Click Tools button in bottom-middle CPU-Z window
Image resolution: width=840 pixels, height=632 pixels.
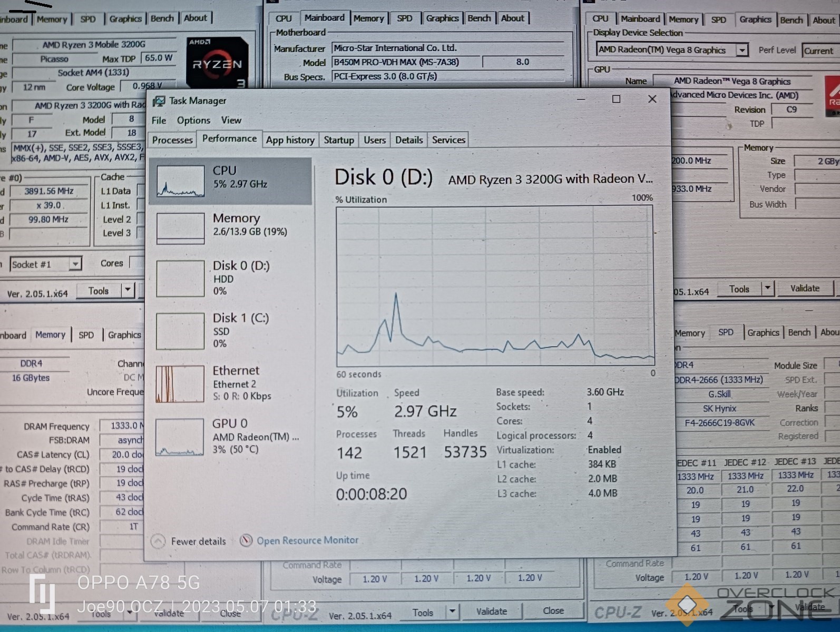[423, 613]
